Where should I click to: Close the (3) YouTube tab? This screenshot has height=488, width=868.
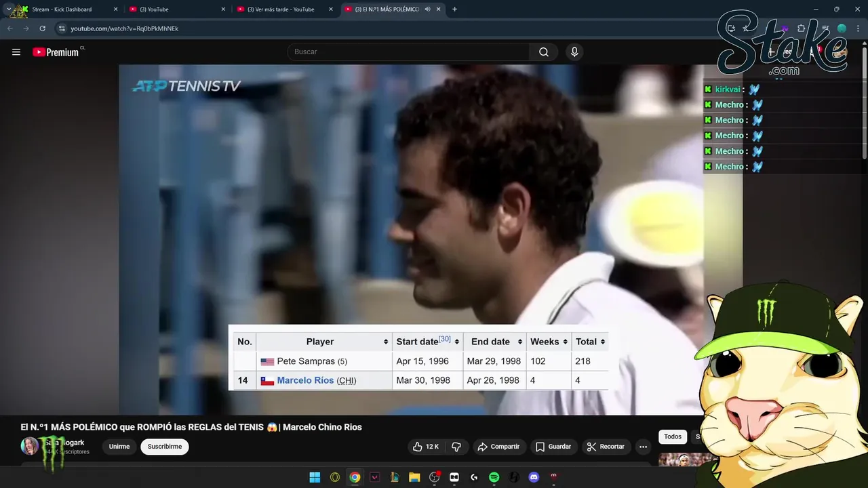click(223, 9)
